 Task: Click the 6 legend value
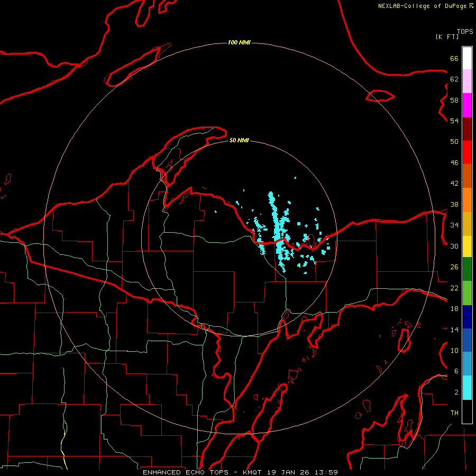[x=456, y=371]
